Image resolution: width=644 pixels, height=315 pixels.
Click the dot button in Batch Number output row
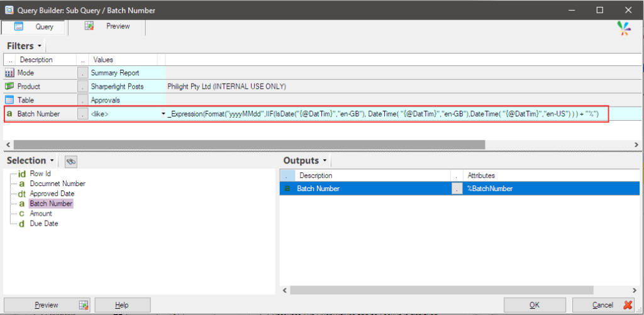(457, 189)
